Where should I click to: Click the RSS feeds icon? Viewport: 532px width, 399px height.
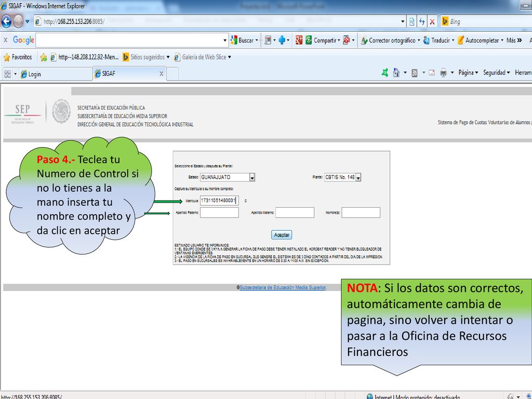[x=414, y=73]
